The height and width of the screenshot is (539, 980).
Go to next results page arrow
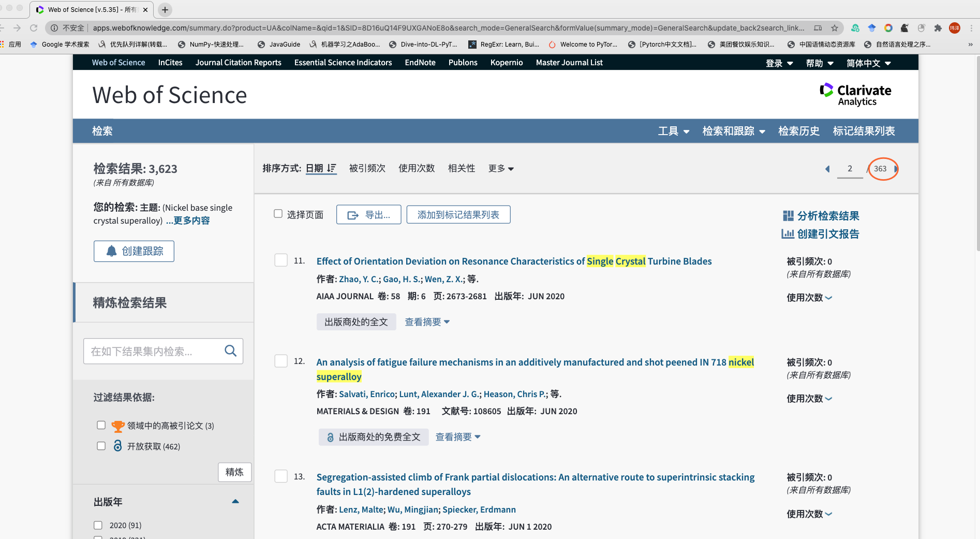click(896, 169)
